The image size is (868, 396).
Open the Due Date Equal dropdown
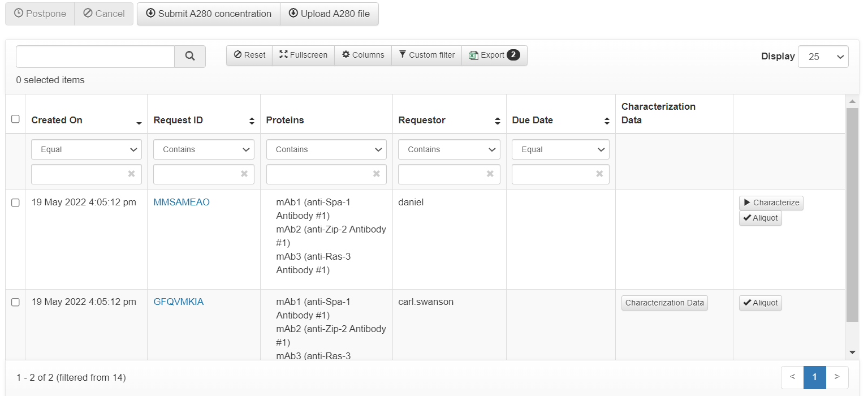point(560,149)
